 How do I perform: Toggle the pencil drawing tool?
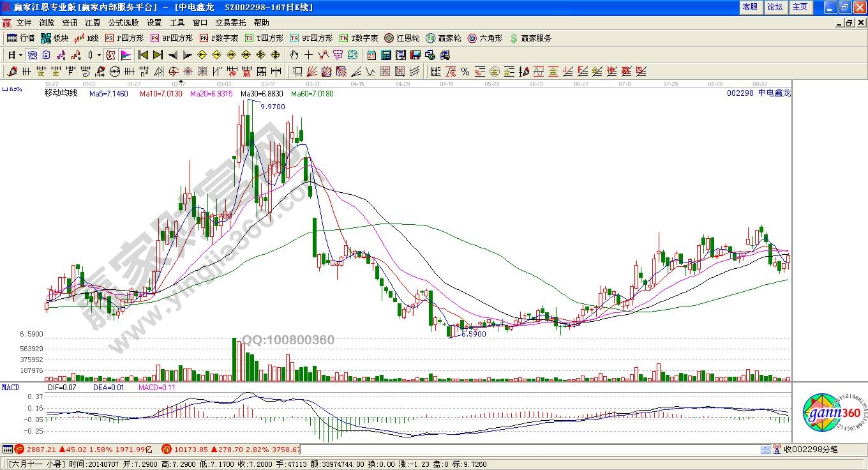point(12,72)
